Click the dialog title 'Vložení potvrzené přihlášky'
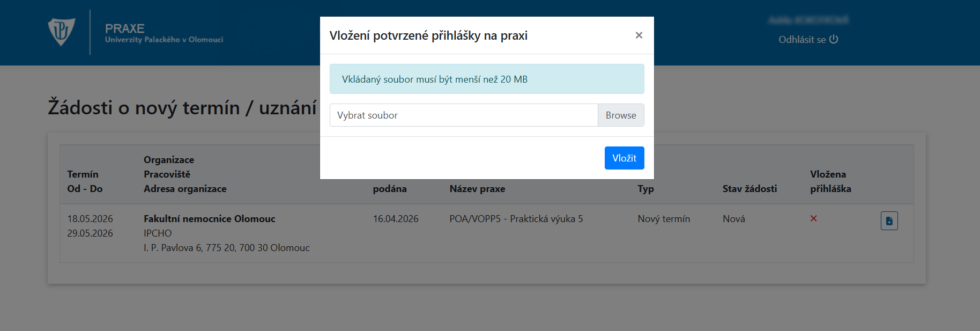980x331 pixels. [428, 35]
